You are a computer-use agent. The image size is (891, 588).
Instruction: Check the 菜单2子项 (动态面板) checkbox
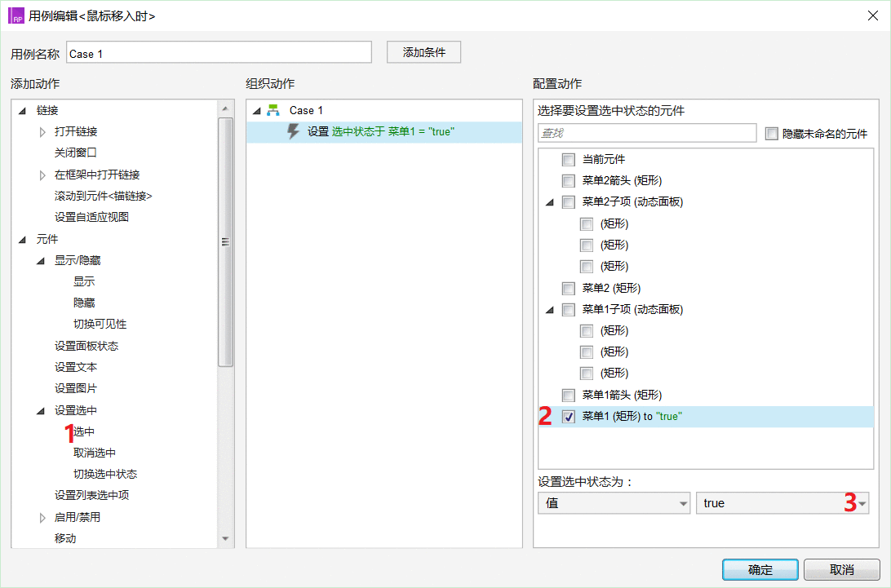[x=568, y=201]
